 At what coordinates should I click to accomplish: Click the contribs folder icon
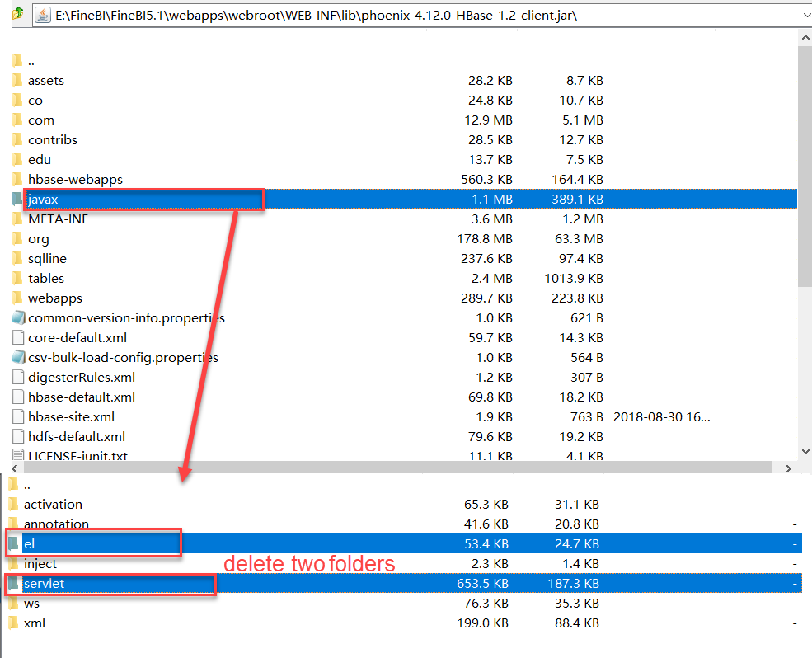(17, 140)
